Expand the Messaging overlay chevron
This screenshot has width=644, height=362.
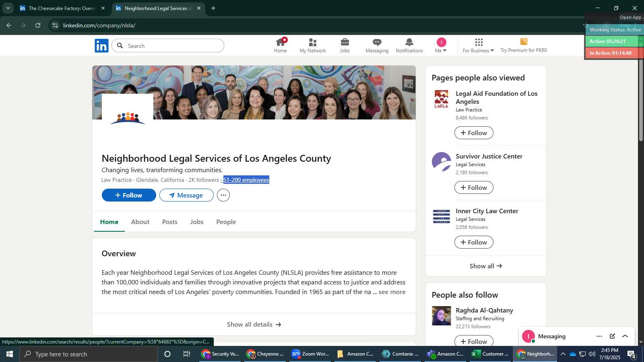(x=625, y=336)
